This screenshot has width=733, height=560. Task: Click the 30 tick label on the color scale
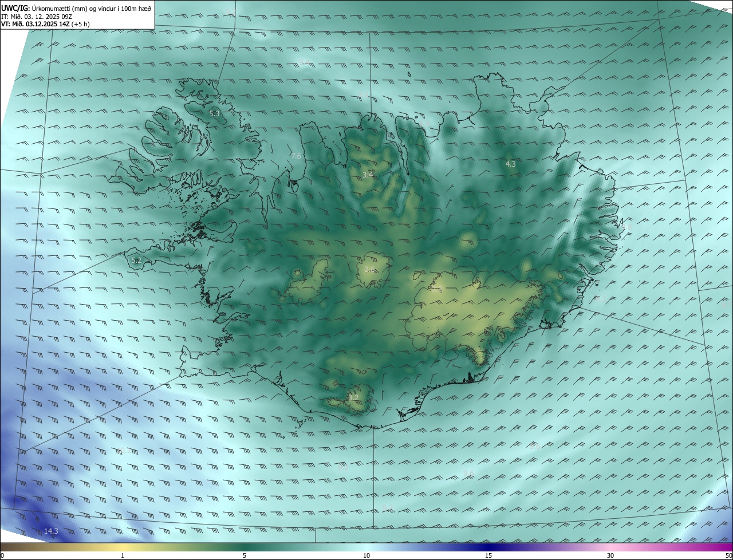coord(610,555)
